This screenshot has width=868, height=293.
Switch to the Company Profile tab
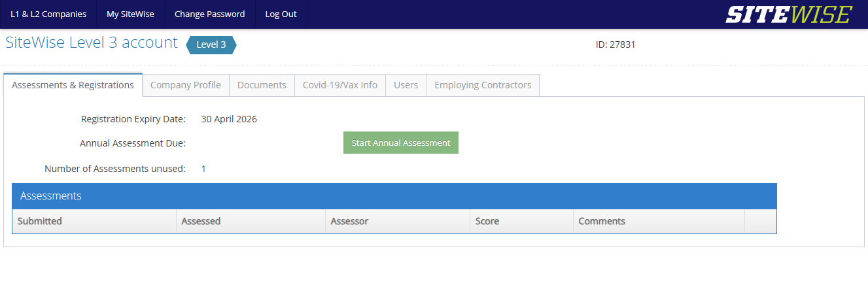[186, 85]
